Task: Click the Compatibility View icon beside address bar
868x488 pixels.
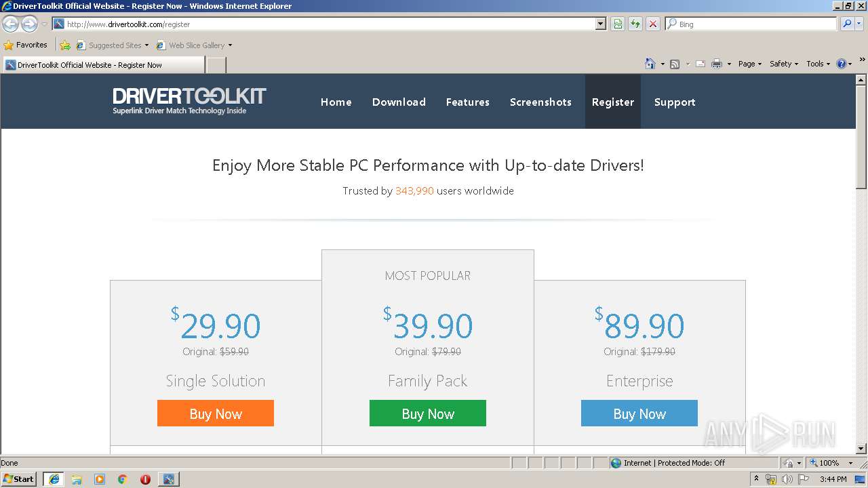Action: tap(618, 24)
